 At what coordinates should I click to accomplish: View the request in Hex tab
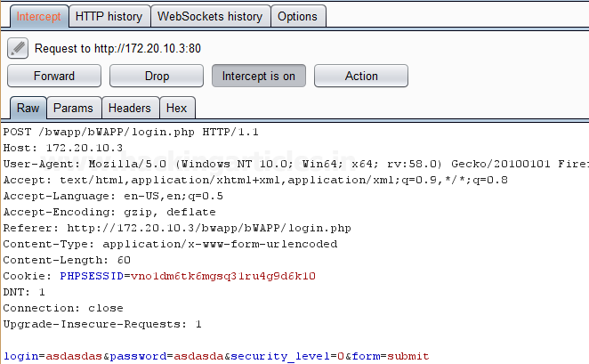(x=177, y=108)
